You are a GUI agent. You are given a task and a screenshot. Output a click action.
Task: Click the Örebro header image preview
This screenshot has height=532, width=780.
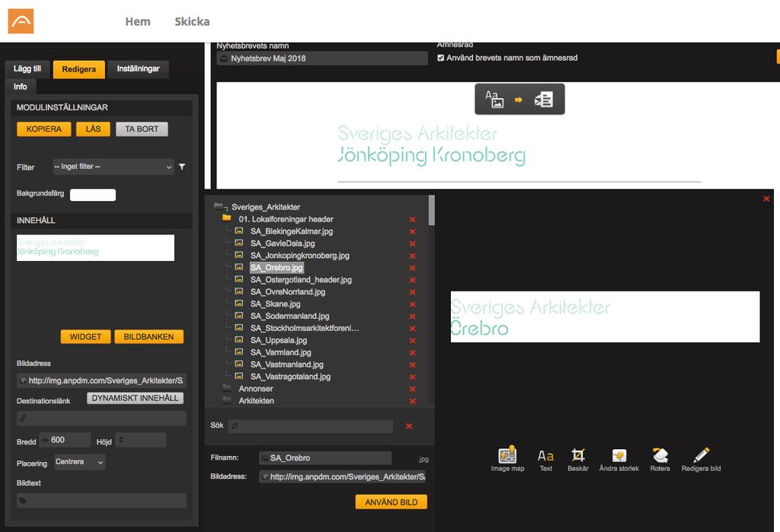point(605,317)
